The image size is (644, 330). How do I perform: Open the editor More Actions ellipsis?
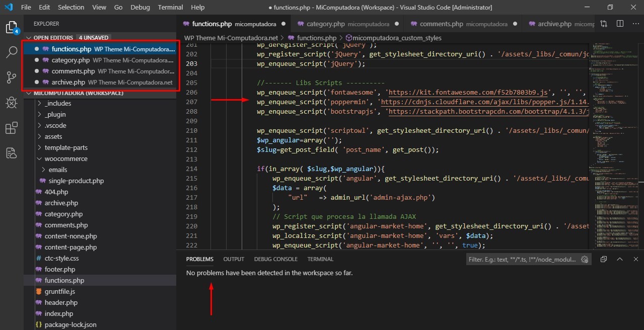click(635, 24)
